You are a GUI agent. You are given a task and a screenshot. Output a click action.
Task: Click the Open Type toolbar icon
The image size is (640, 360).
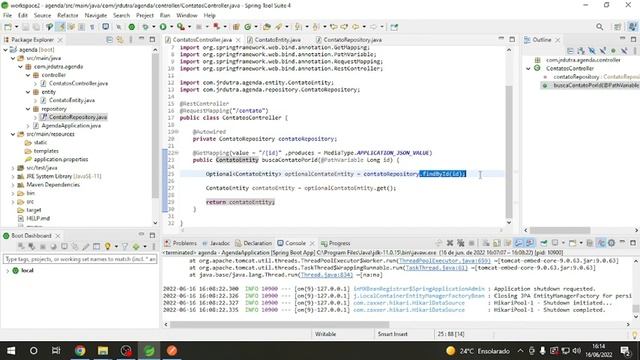click(267, 27)
